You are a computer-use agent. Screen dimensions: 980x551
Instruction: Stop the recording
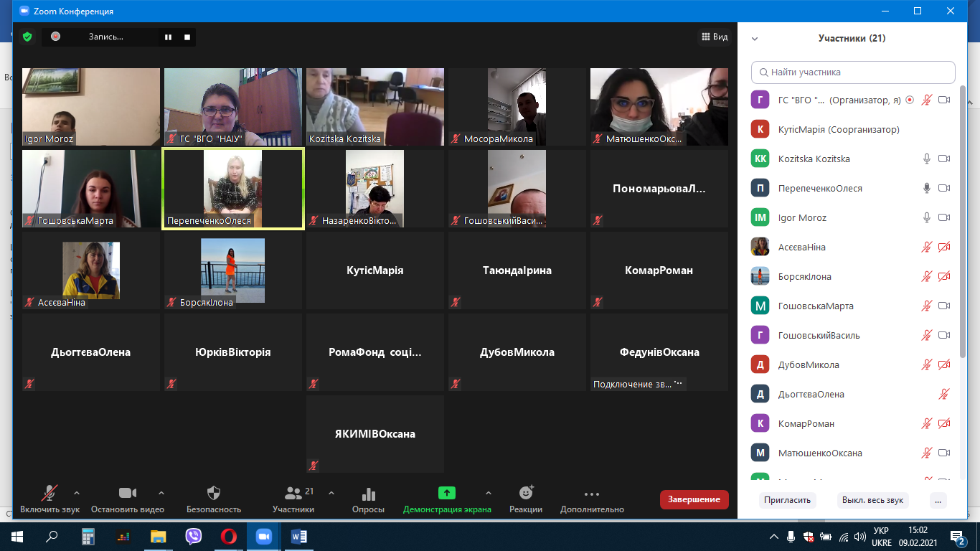click(x=187, y=37)
